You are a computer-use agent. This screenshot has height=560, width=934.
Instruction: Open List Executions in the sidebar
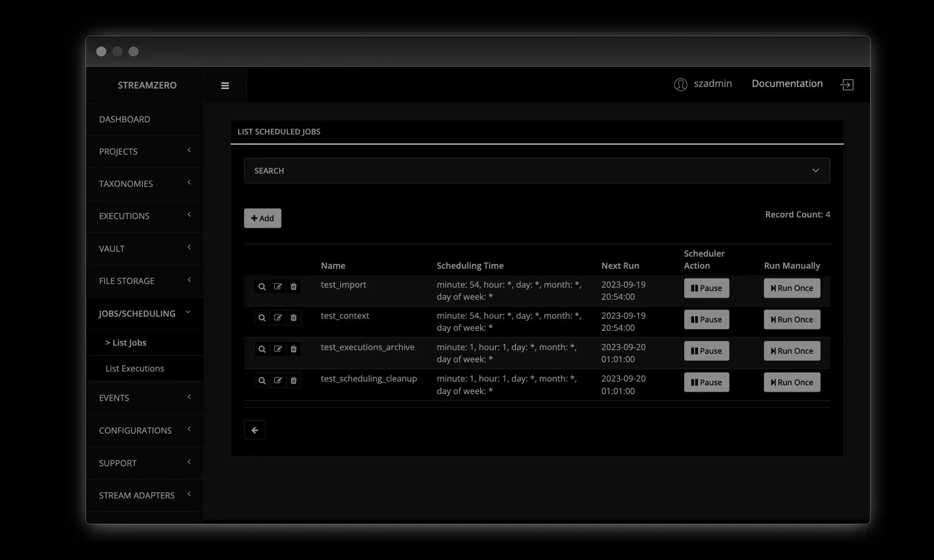pyautogui.click(x=135, y=368)
